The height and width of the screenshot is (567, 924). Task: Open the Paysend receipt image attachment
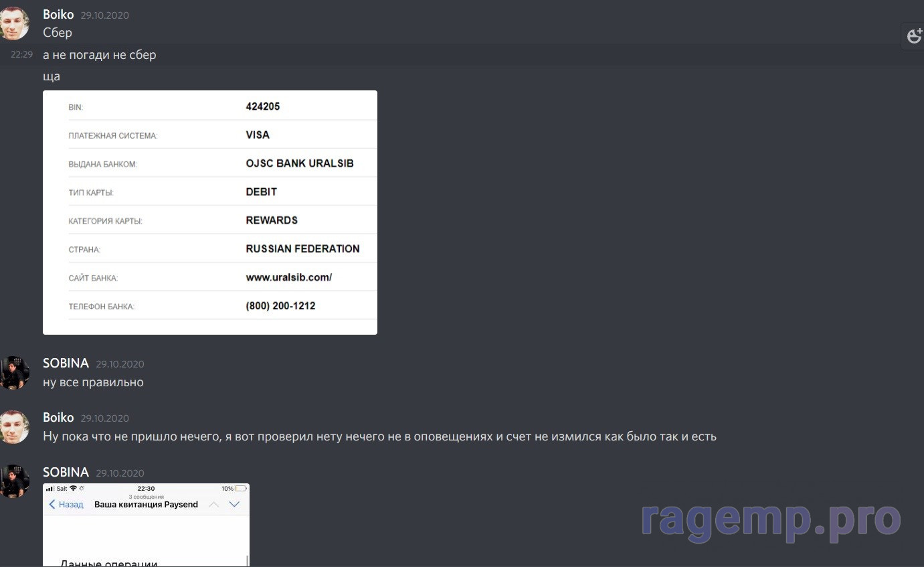tap(146, 525)
